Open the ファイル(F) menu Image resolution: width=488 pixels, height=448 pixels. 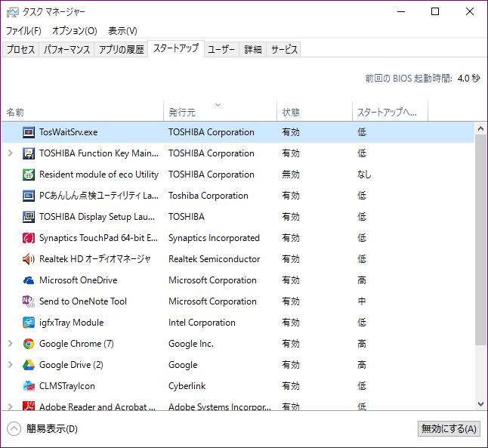click(23, 31)
